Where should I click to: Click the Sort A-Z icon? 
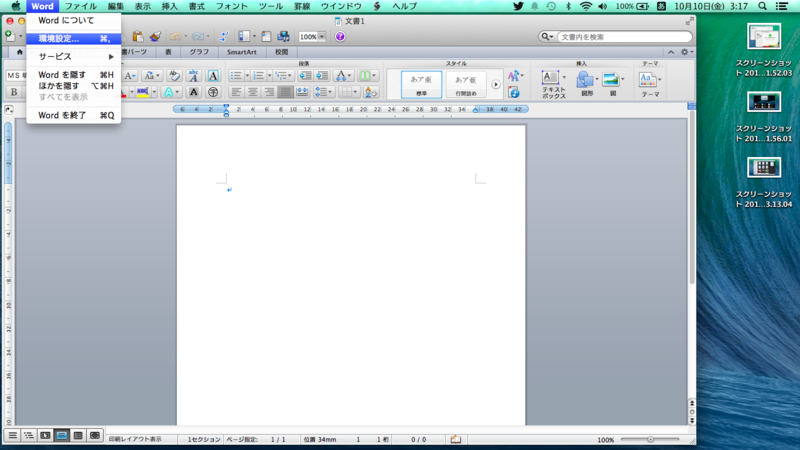pyautogui.click(x=371, y=92)
